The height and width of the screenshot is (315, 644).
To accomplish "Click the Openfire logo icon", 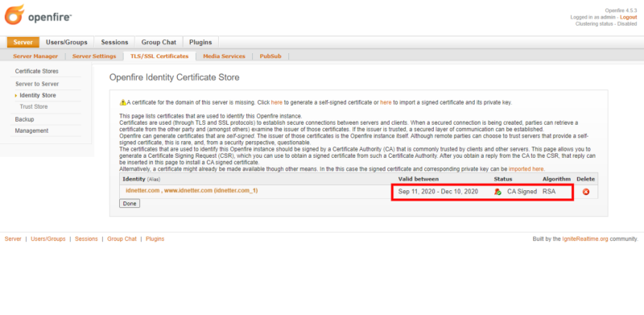I will [x=14, y=15].
